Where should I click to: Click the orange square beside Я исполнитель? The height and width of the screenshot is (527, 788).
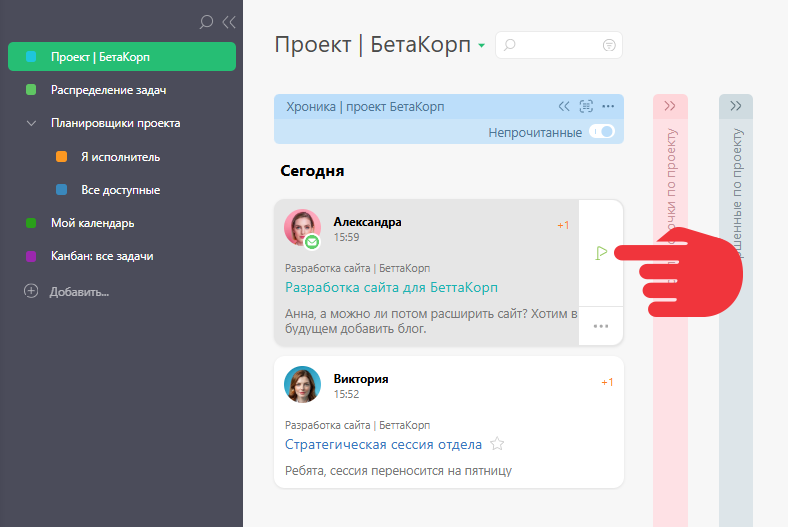click(x=61, y=157)
